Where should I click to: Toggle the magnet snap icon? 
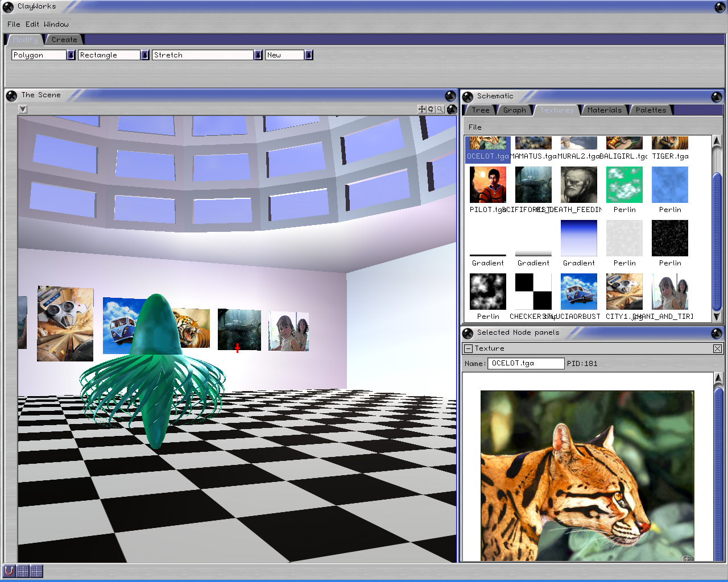[9, 571]
